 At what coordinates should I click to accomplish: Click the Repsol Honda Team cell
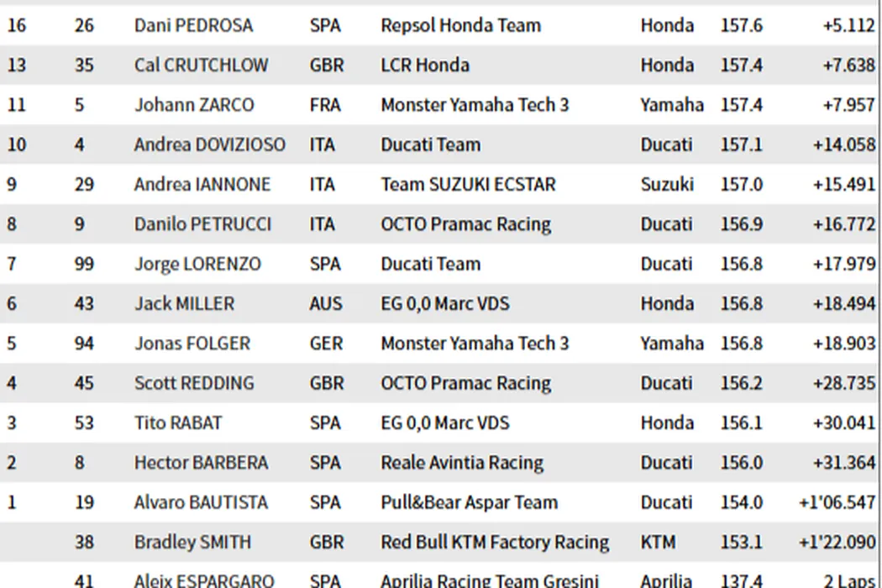[x=460, y=25]
